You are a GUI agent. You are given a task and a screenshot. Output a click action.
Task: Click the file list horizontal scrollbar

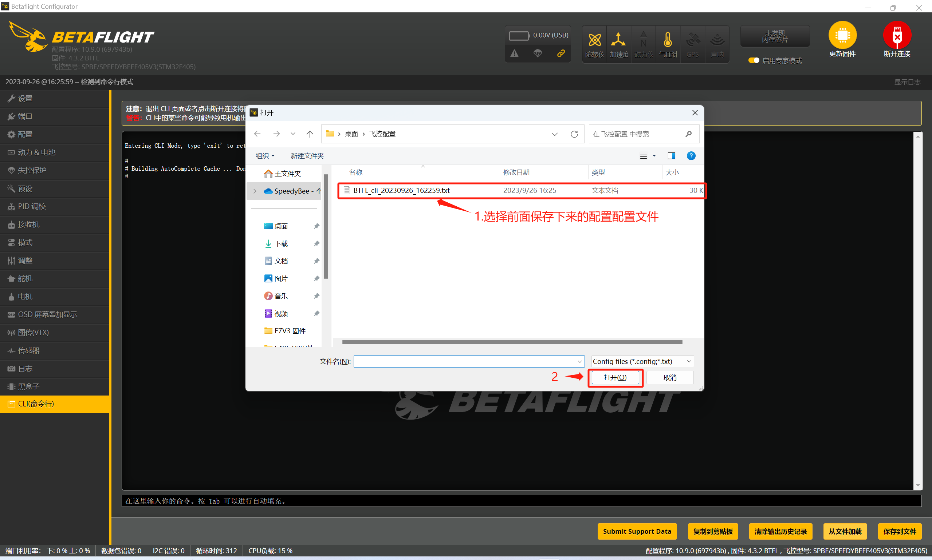coord(512,342)
